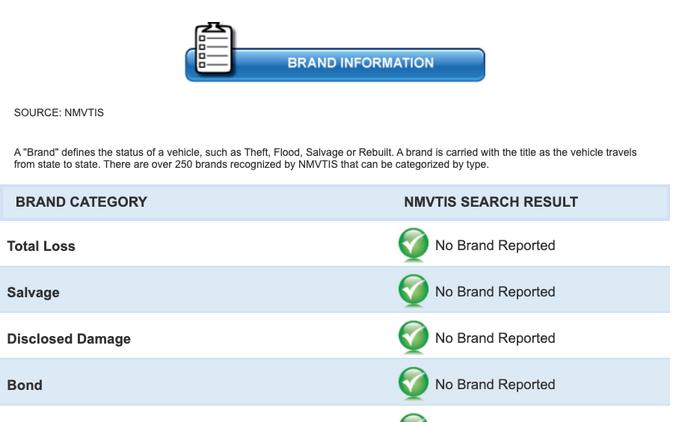Click the SOURCE: NMVTIS text
The height and width of the screenshot is (422, 676).
coord(59,113)
